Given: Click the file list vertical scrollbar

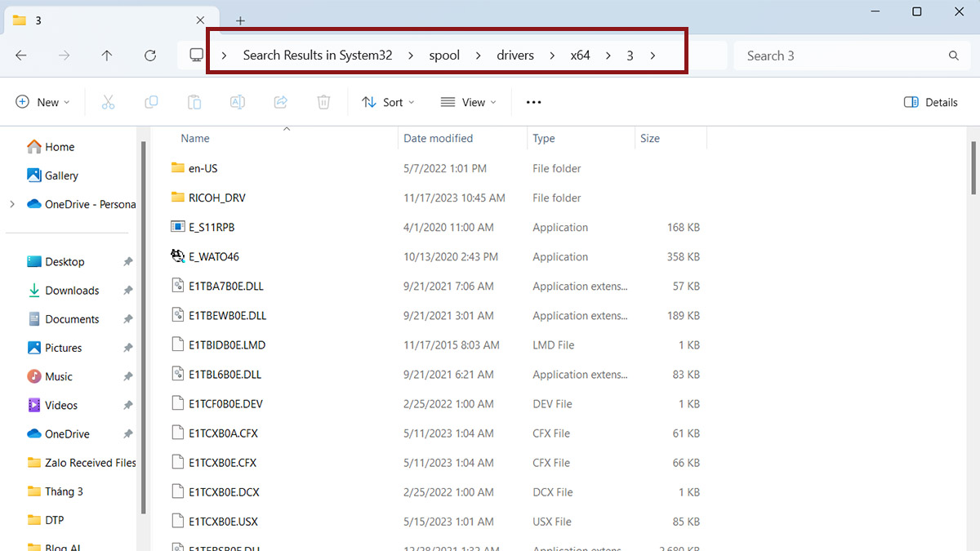Looking at the screenshot, I should (x=973, y=168).
